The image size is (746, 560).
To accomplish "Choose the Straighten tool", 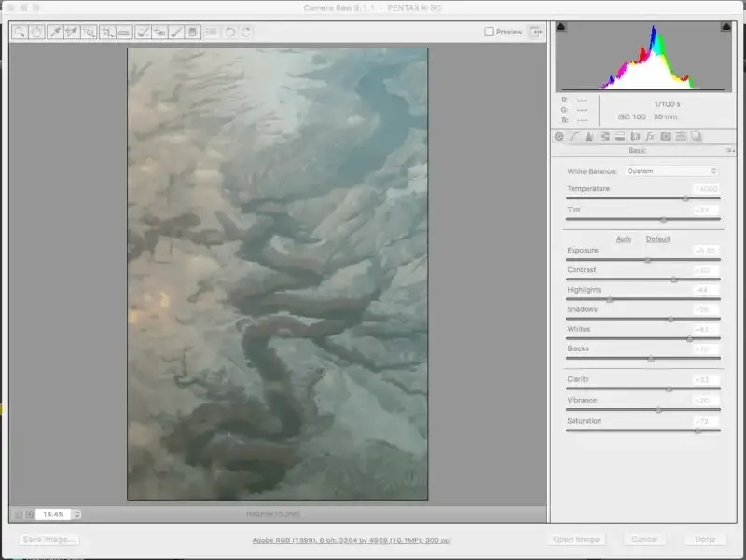I will [x=124, y=32].
